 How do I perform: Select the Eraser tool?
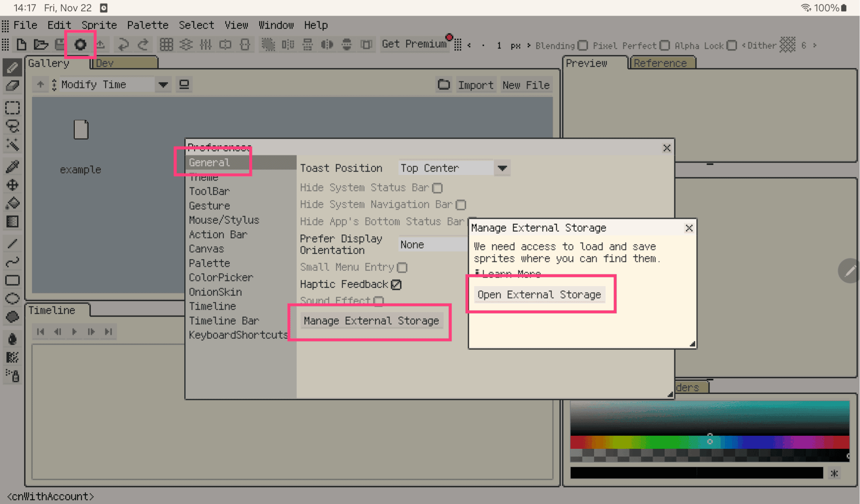tap(12, 86)
